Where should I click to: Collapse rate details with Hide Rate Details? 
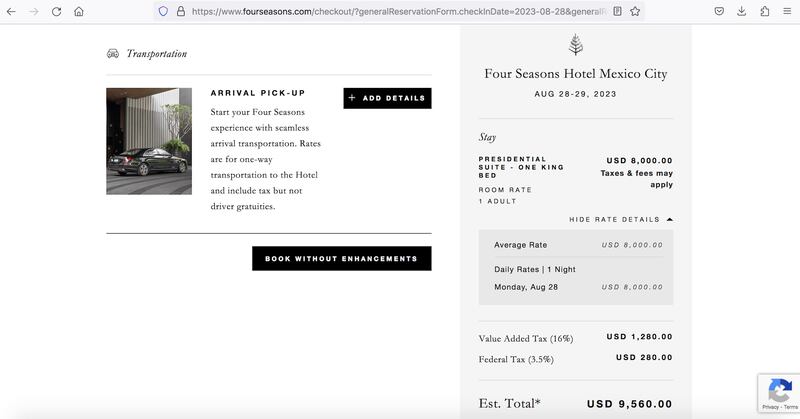pos(621,219)
